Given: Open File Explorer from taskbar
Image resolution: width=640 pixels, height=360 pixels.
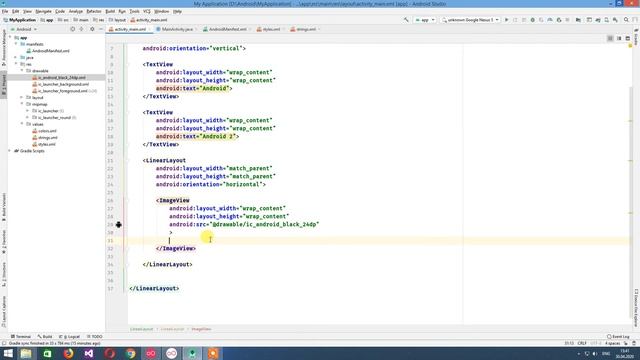Looking at the screenshot, I should point(26,353).
